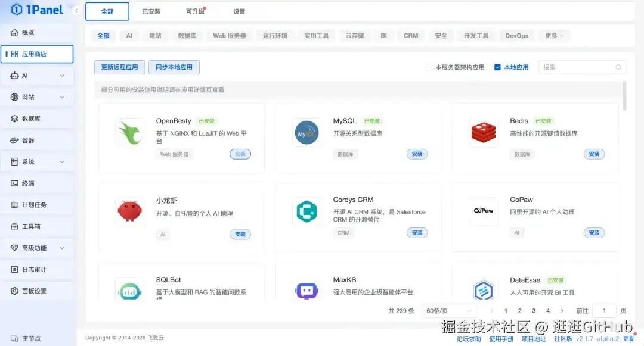Filter by the DevOps category
The height and width of the screenshot is (346, 644).
(x=516, y=36)
